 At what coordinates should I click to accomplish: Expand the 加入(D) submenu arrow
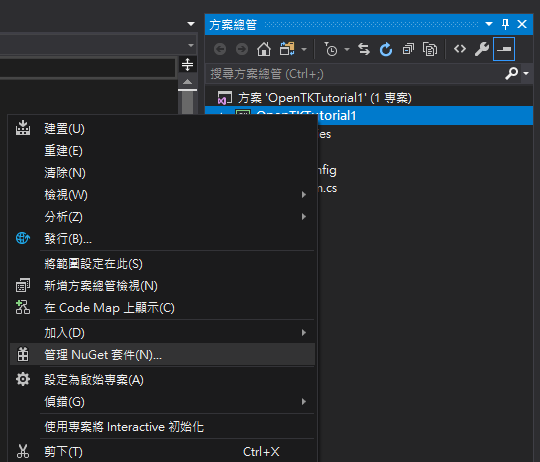coord(303,333)
